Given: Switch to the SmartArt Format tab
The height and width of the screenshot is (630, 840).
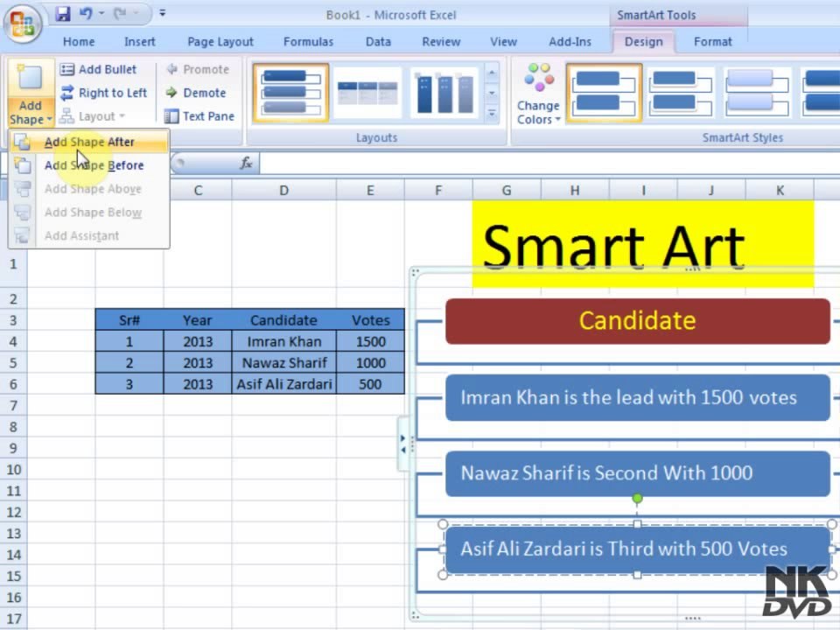Looking at the screenshot, I should coord(712,42).
